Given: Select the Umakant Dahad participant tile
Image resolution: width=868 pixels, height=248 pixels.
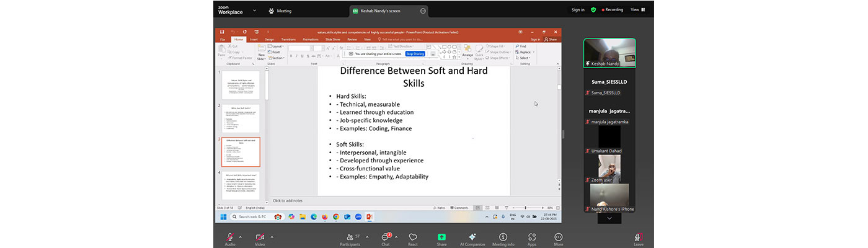Looking at the screenshot, I should 609,140.
